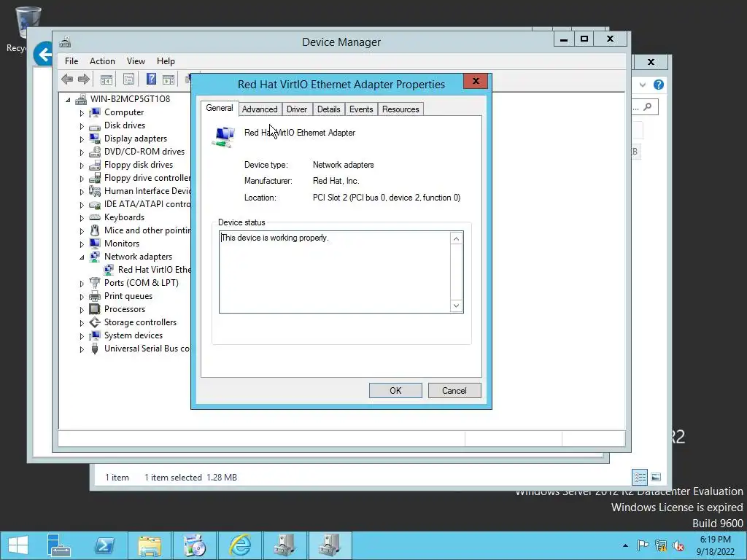The height and width of the screenshot is (560, 747).
Task: Click the Keyboards category icon
Action: click(x=95, y=217)
